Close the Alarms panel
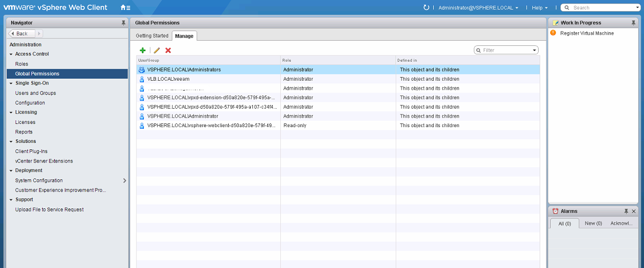The height and width of the screenshot is (268, 644). (633, 211)
